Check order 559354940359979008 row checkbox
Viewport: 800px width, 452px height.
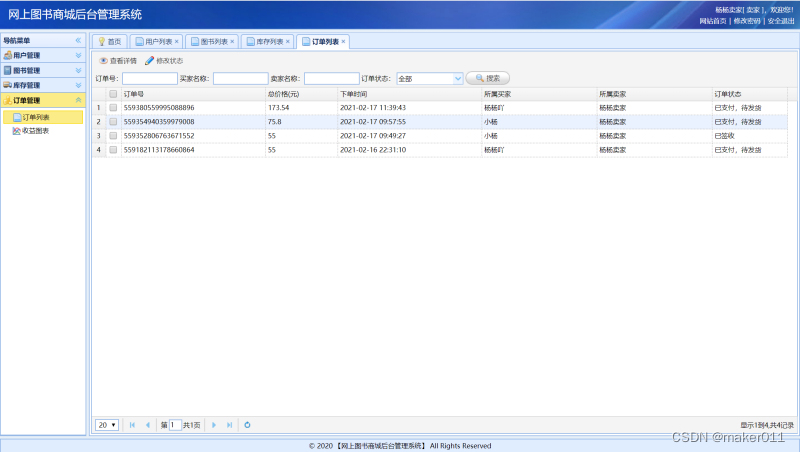pyautogui.click(x=113, y=122)
